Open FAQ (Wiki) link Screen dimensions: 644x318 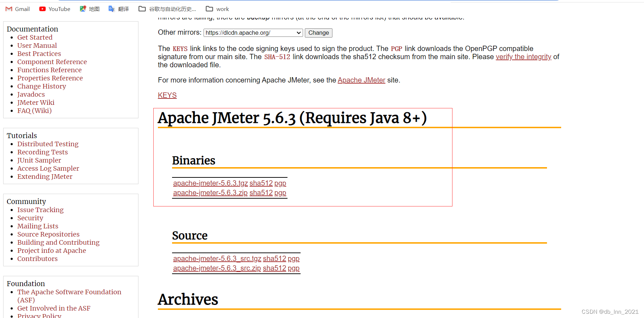click(34, 110)
